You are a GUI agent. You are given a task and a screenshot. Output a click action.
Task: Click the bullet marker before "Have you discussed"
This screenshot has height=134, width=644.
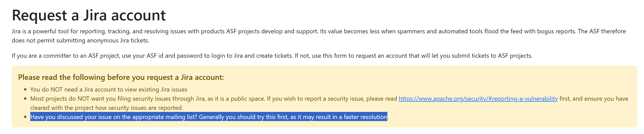[x=25, y=117]
